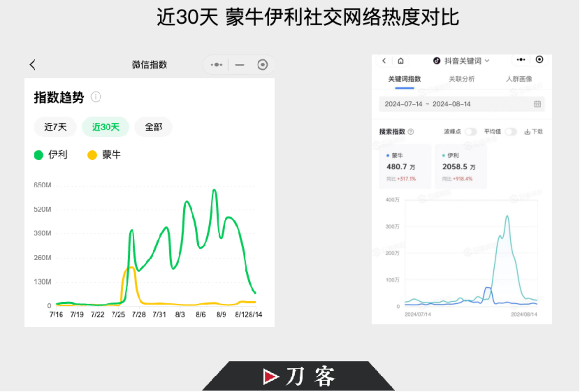Viewport: 580px width, 392px height.
Task: Click the ellipsis menu in the WeChat mini-program capsule
Action: coord(216,65)
